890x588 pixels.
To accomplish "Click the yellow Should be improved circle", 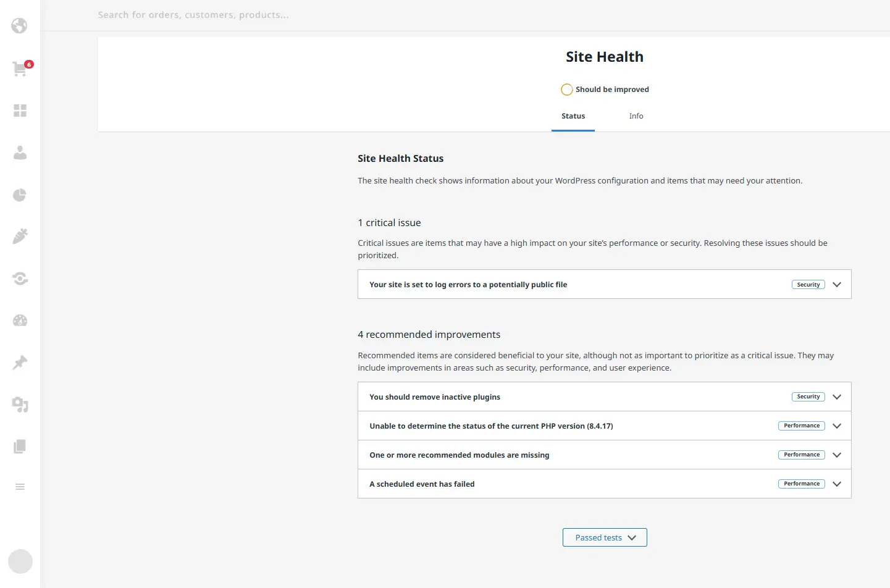I will (x=566, y=90).
